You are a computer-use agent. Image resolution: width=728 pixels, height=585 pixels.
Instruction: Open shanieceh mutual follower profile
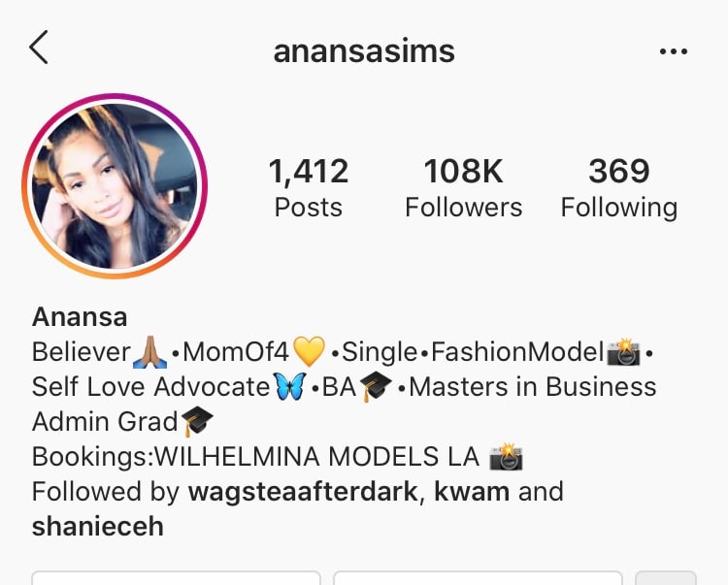pos(97,527)
